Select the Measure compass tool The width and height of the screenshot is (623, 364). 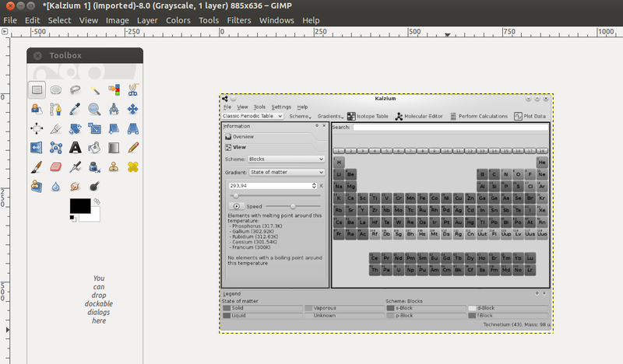[114, 109]
